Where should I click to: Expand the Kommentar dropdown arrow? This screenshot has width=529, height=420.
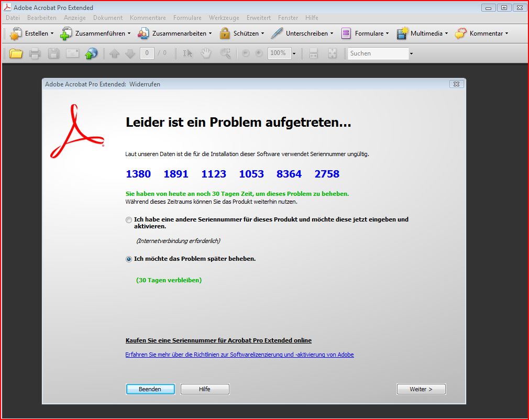(x=506, y=34)
